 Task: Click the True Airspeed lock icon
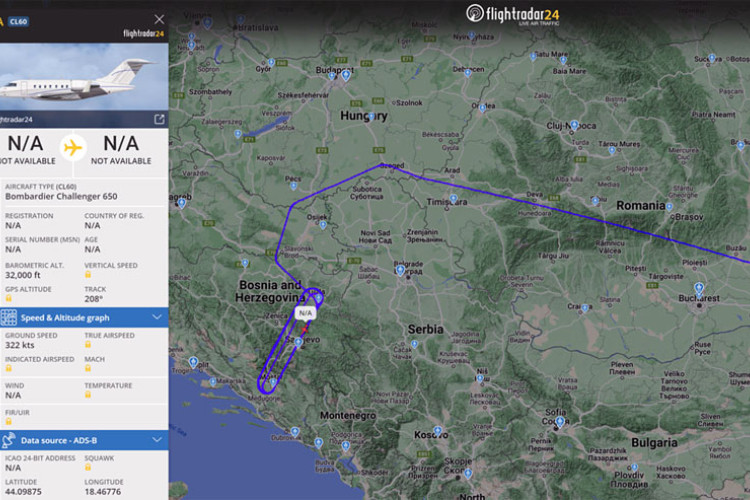[88, 344]
